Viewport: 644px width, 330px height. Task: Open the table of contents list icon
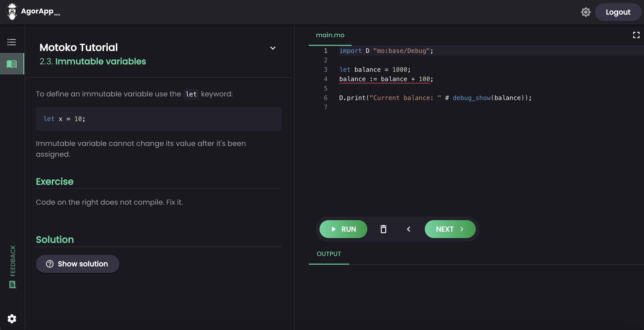(x=11, y=42)
